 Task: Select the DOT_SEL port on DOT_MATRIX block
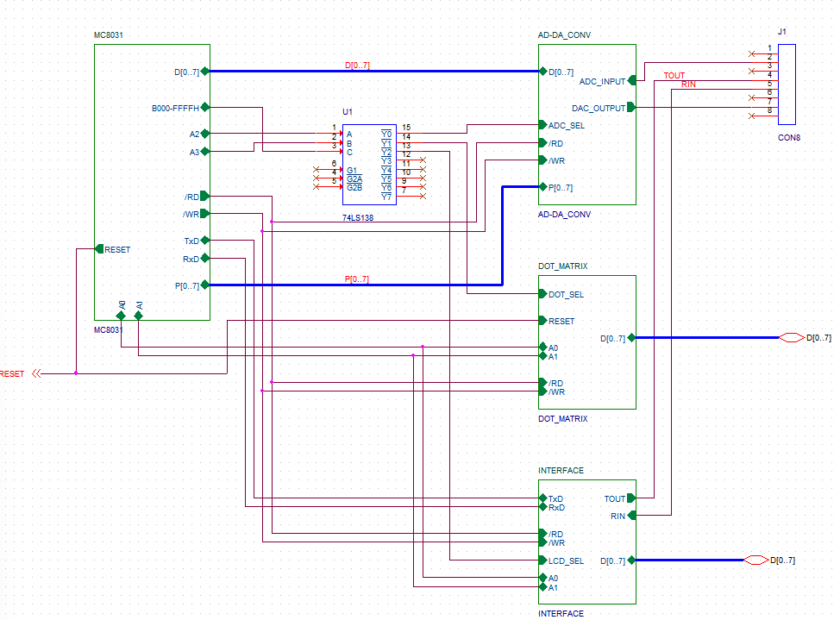pyautogui.click(x=543, y=294)
